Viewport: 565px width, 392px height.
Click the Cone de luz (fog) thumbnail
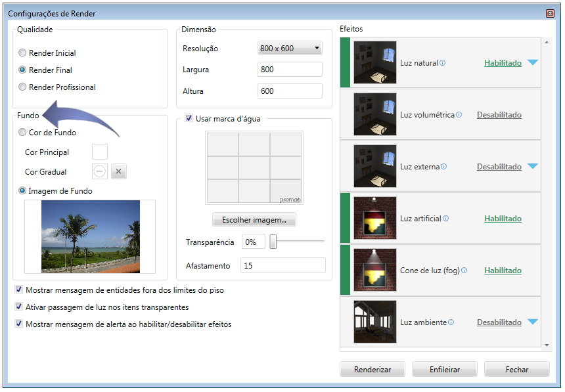[x=374, y=270]
